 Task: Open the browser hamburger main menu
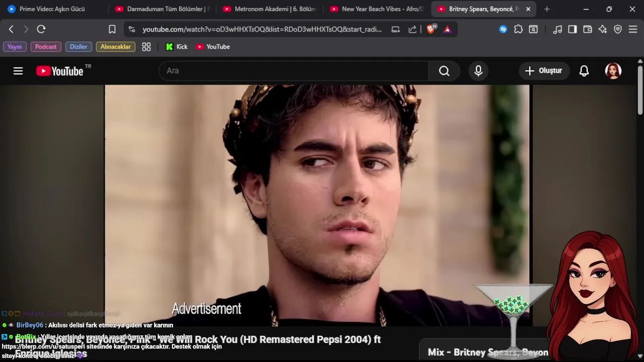pos(633,29)
